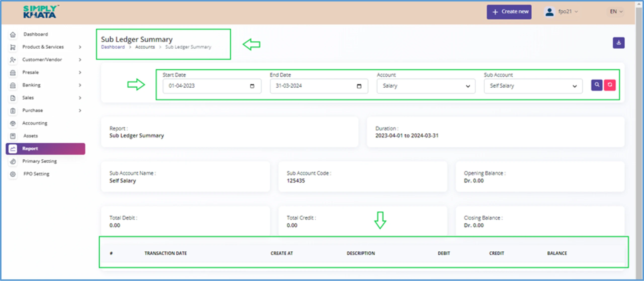Open the Sub Account dropdown showing Self Salary
This screenshot has height=281, width=644.
(x=532, y=86)
